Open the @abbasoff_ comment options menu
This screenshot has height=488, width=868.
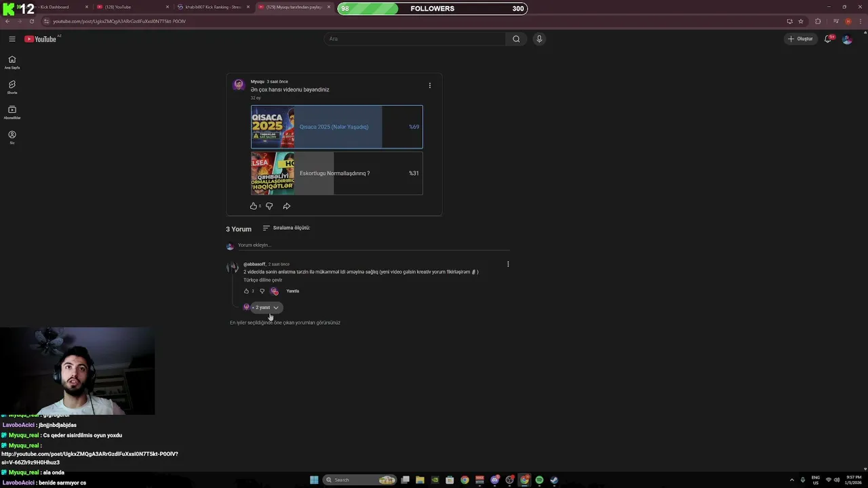pos(508,264)
